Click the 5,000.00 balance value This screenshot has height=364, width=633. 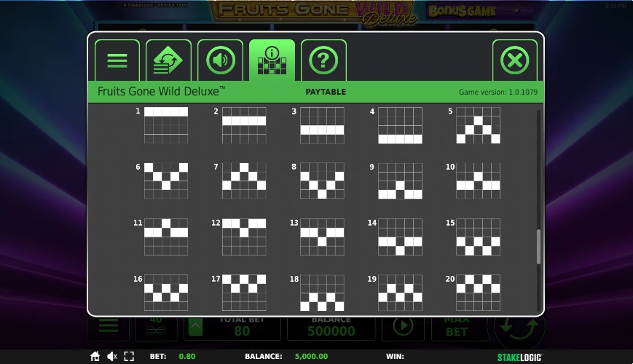311,356
